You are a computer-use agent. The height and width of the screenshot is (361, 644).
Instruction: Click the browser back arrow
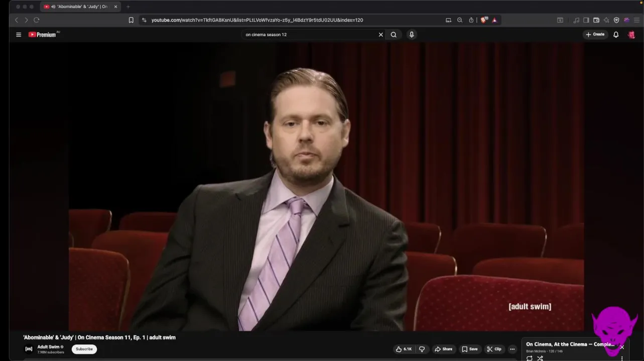[x=16, y=20]
